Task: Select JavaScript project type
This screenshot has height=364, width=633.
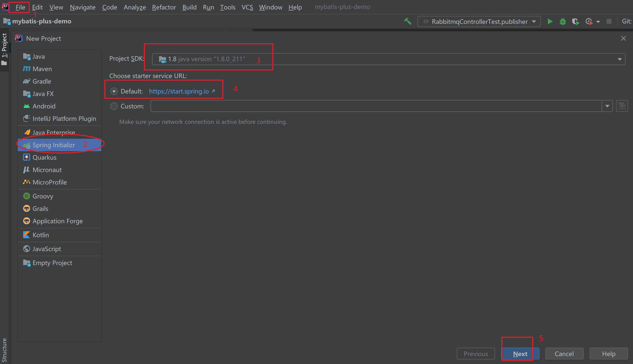Action: (x=59, y=249)
